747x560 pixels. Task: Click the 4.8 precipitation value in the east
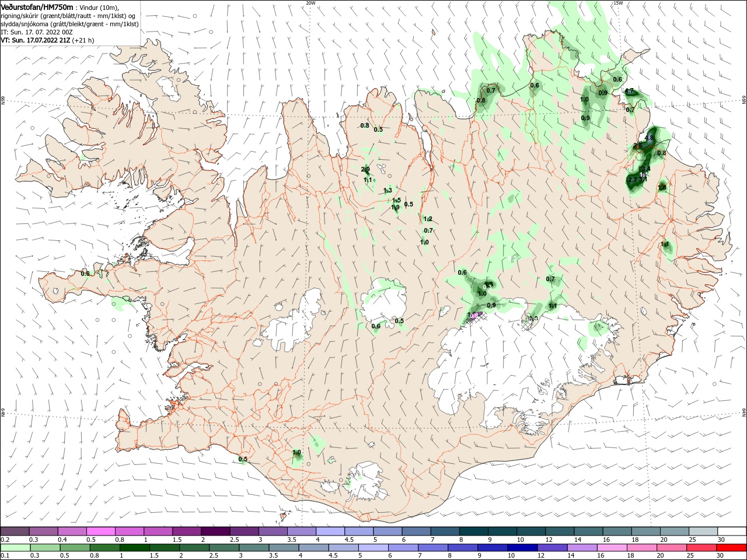[649, 138]
